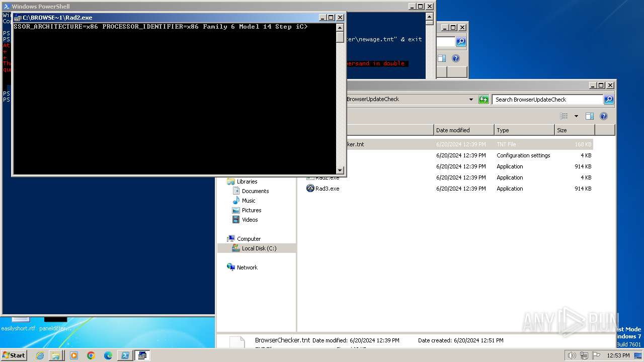
Task: Click the Local Disk drive icon
Action: tap(236, 248)
